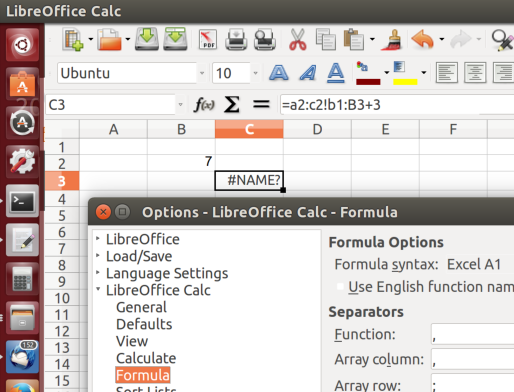Select column D header
The height and width of the screenshot is (392, 514).
(x=317, y=129)
